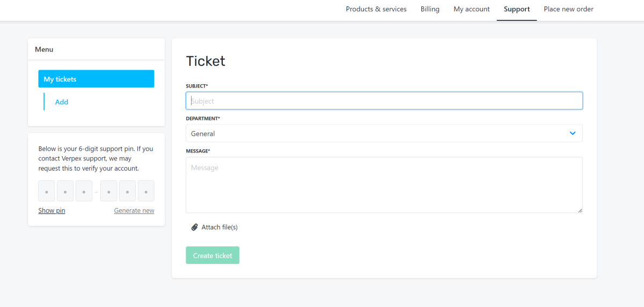This screenshot has width=644, height=307.
Task: Click the fourth support pin digit box
Action: pos(109,191)
